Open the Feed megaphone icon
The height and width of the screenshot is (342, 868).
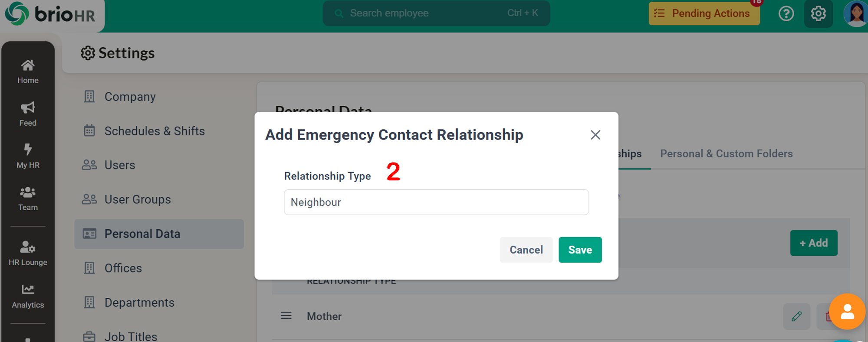pos(28,107)
